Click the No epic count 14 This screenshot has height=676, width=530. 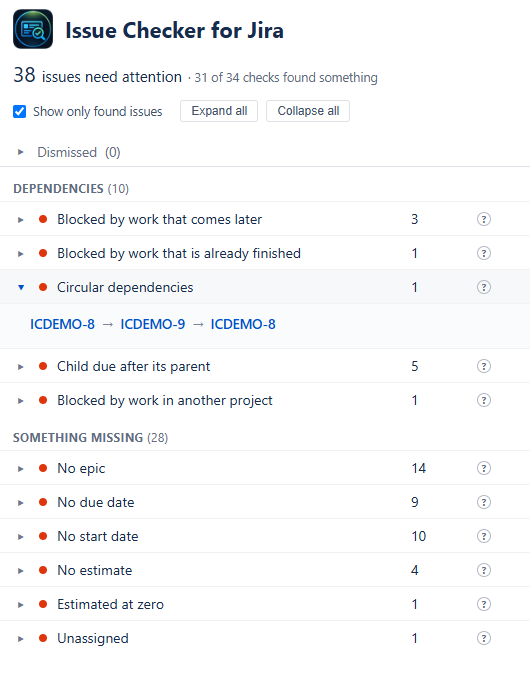coord(418,469)
